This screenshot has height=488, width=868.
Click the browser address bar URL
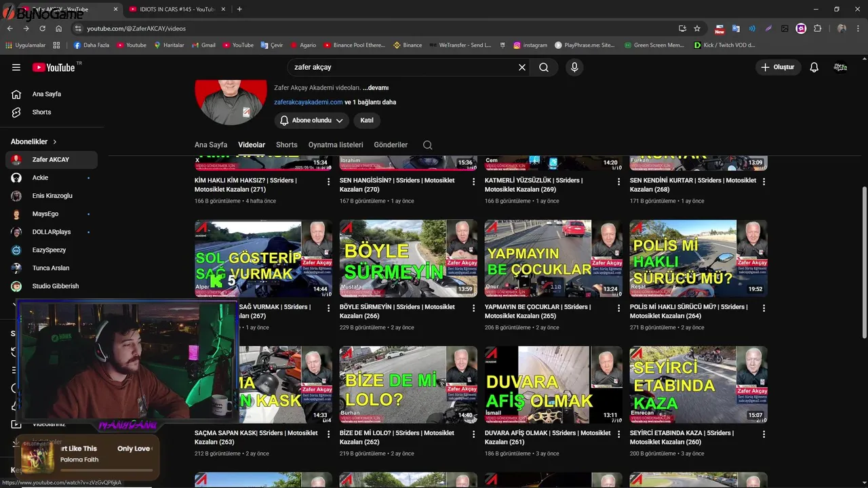click(136, 28)
